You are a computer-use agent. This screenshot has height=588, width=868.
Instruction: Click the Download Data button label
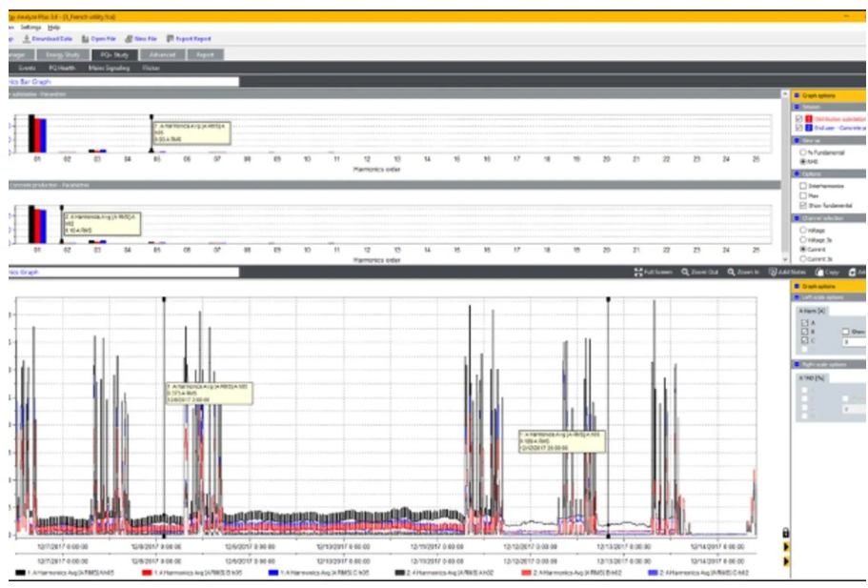(52, 39)
